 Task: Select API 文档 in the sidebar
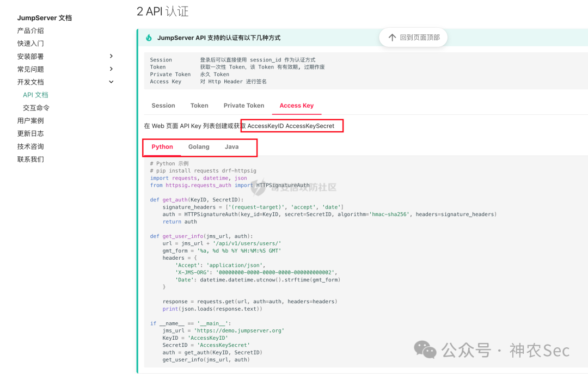click(x=35, y=95)
